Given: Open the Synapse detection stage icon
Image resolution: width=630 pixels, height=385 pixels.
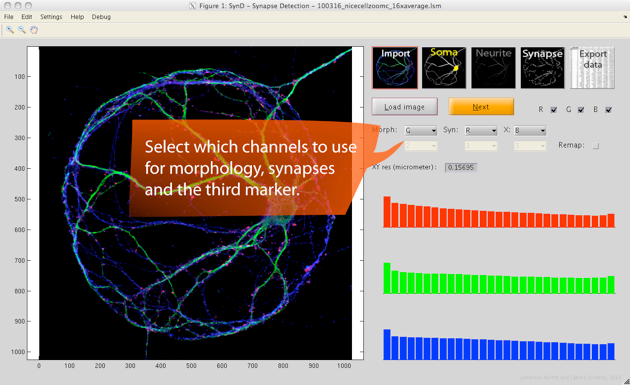Looking at the screenshot, I should click(542, 68).
